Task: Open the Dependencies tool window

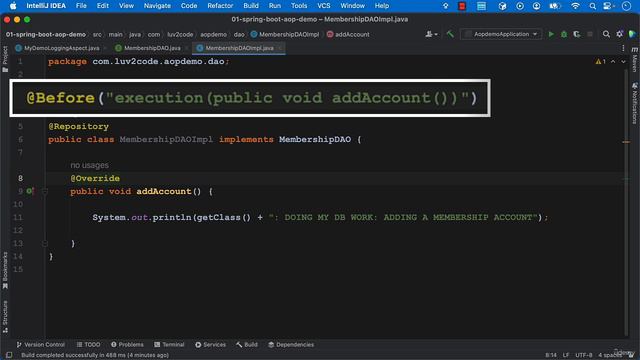Action: click(291, 344)
